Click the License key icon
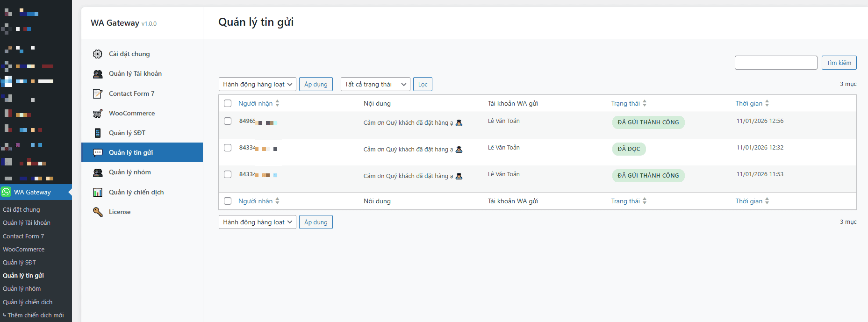The image size is (868, 322). pos(97,212)
